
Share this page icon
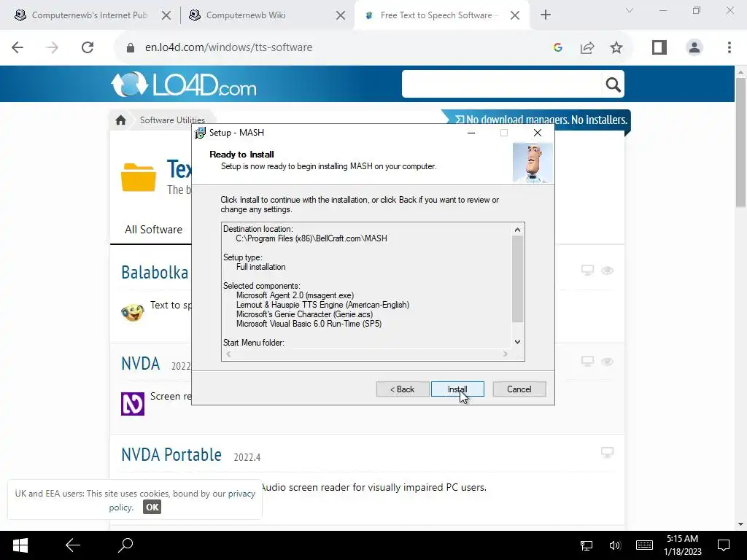587,47
